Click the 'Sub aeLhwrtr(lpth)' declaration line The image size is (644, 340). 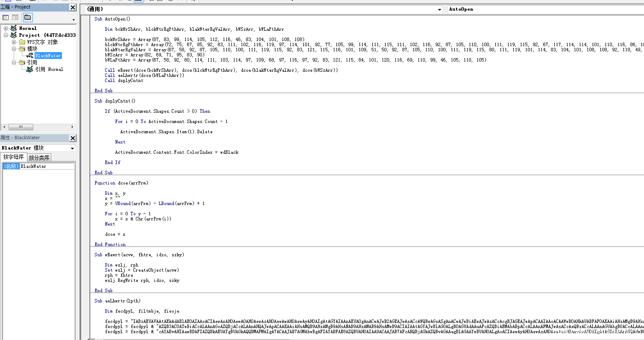(117, 301)
